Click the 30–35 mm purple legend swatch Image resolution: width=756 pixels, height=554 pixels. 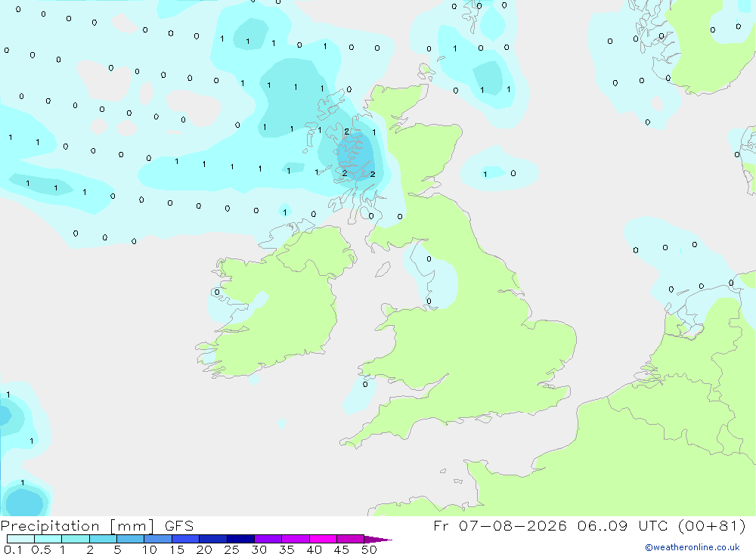tap(268, 539)
